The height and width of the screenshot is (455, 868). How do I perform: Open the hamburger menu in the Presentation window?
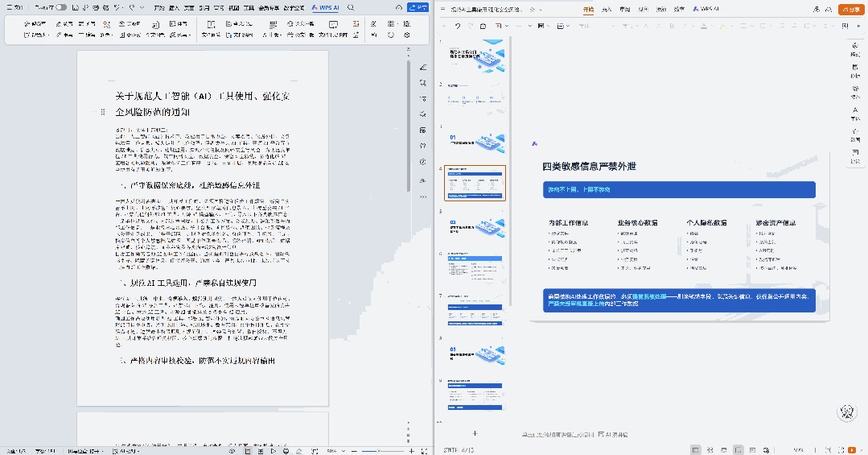442,10
